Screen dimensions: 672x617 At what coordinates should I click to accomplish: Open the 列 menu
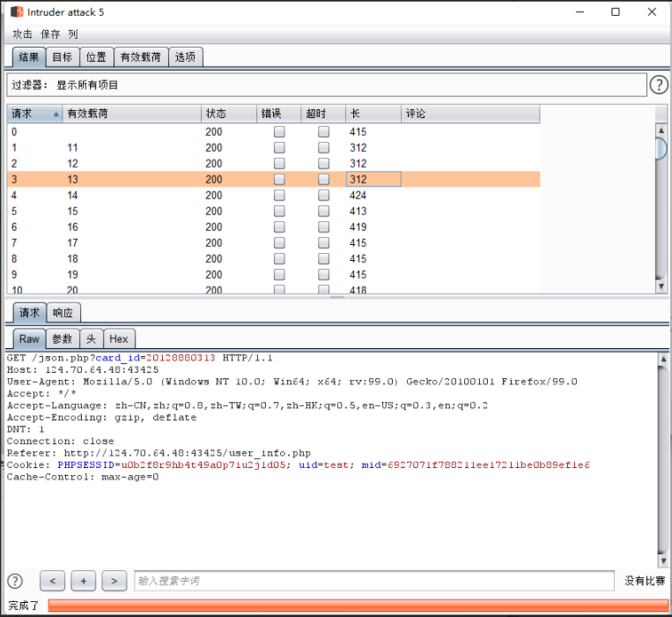pos(73,33)
